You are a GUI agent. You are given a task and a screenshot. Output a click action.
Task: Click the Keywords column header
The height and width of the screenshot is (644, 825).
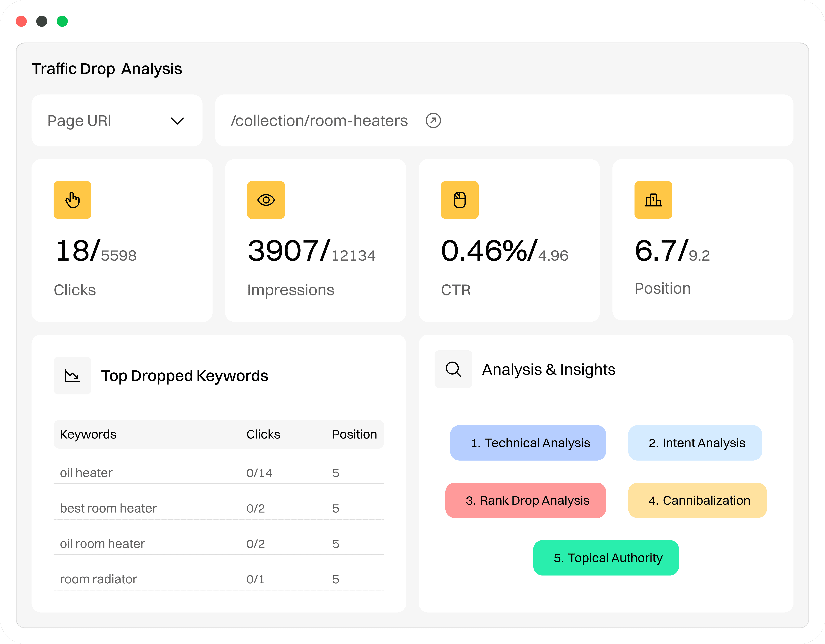point(88,434)
